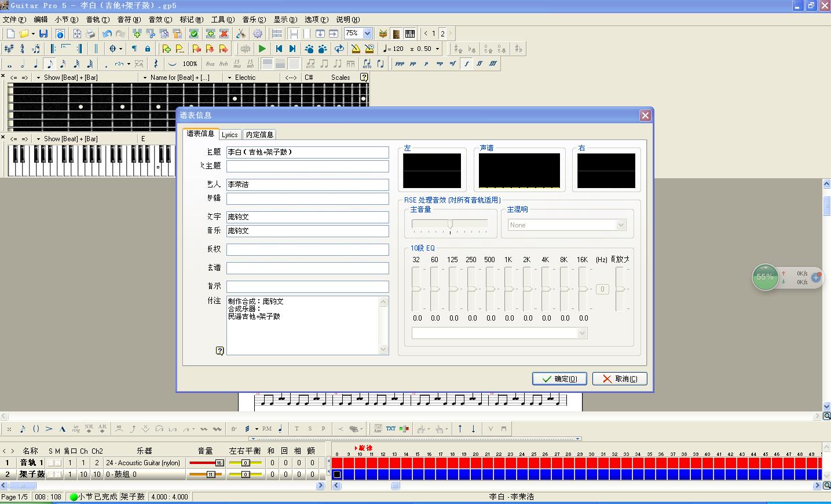Open the 文件 menu
The width and height of the screenshot is (831, 504).
point(14,19)
